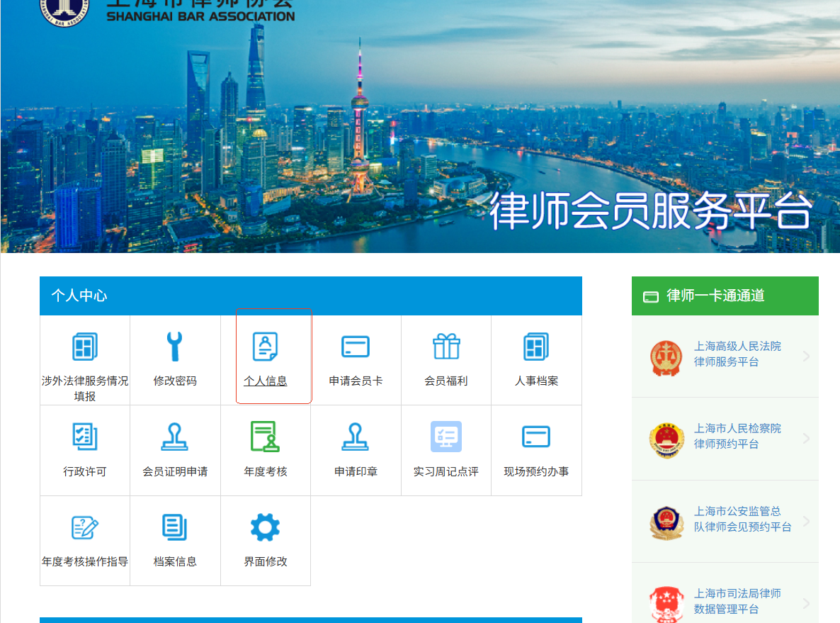Expand the 上海市人民检察院 chevron arrow

tap(806, 439)
